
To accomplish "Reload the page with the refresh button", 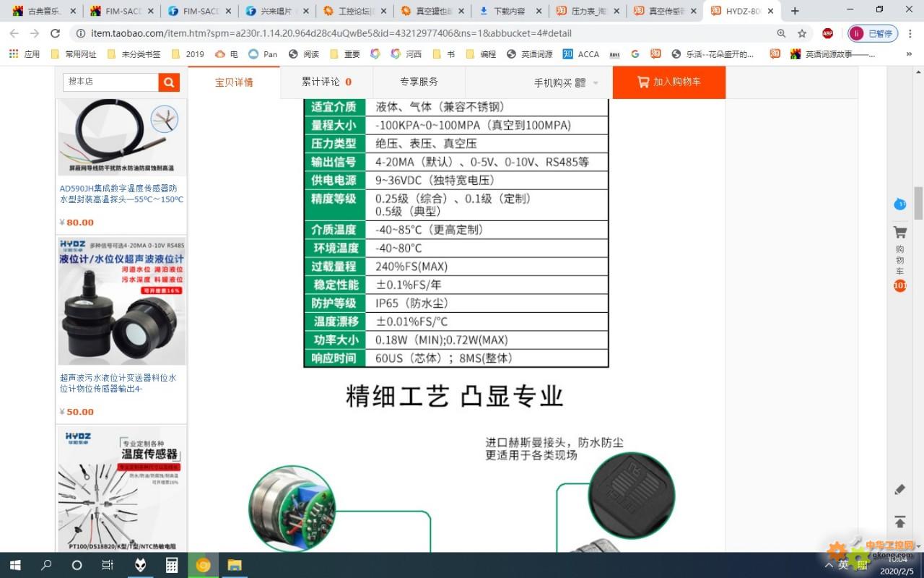I will pyautogui.click(x=55, y=33).
